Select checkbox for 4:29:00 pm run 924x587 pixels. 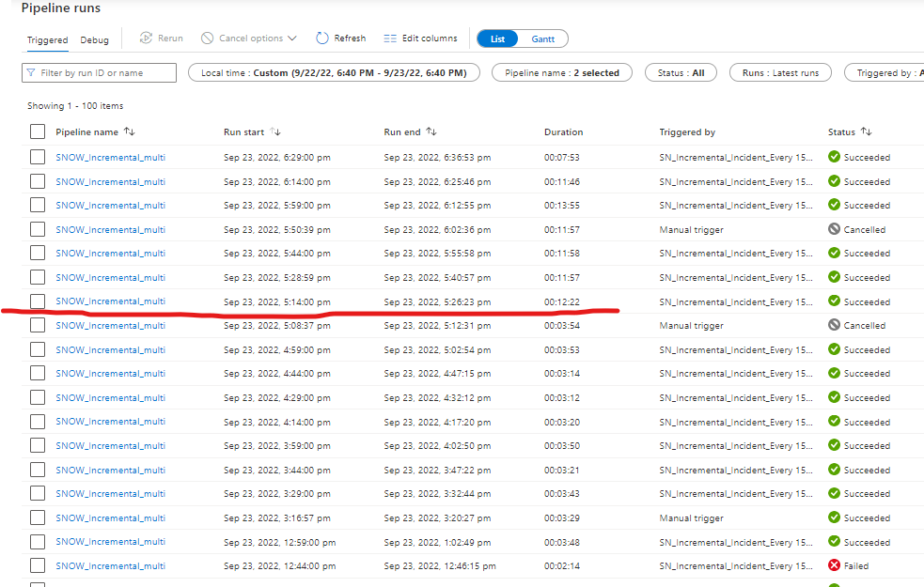pyautogui.click(x=38, y=397)
